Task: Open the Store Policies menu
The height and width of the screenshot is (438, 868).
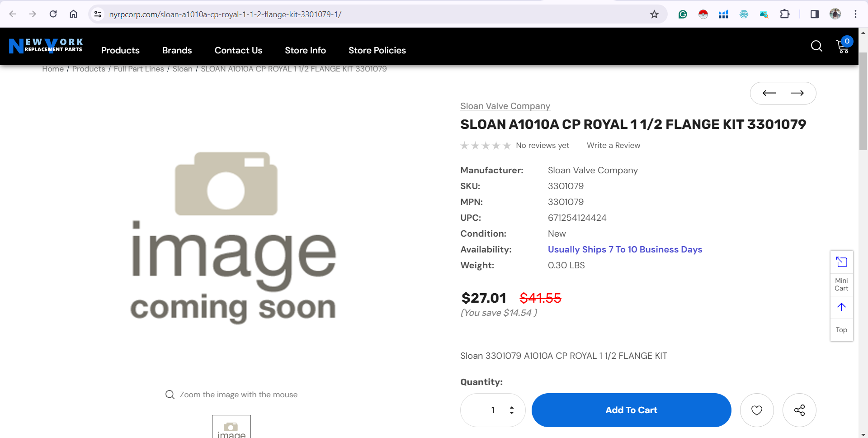Action: click(377, 50)
